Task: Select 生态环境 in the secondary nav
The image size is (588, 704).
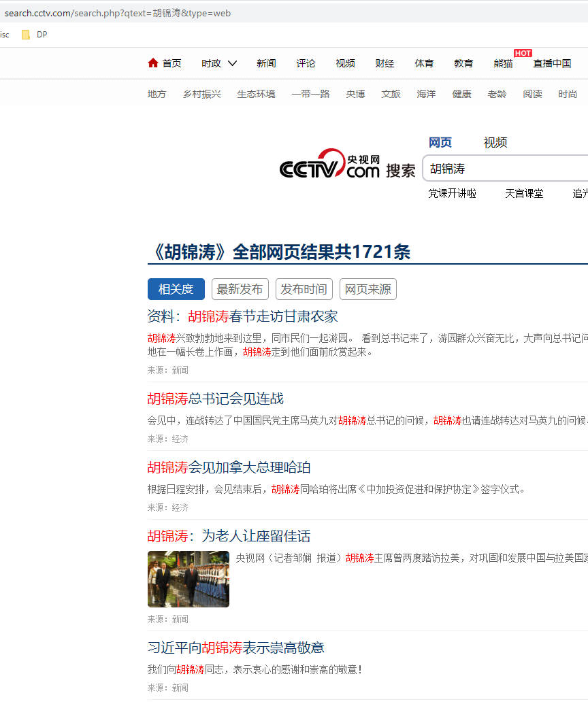Action: 256,94
